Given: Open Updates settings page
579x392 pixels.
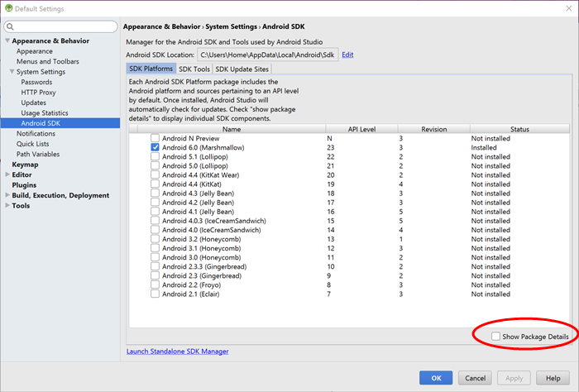Looking at the screenshot, I should (x=34, y=103).
